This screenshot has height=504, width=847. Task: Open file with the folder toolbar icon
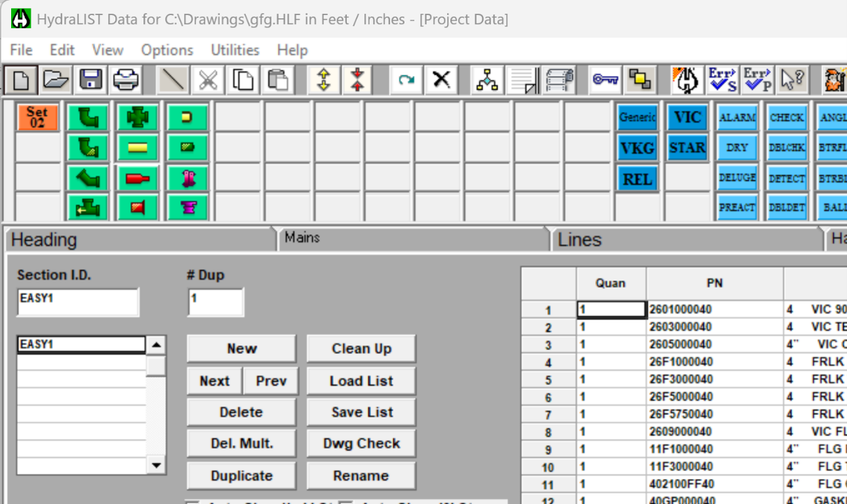point(56,80)
